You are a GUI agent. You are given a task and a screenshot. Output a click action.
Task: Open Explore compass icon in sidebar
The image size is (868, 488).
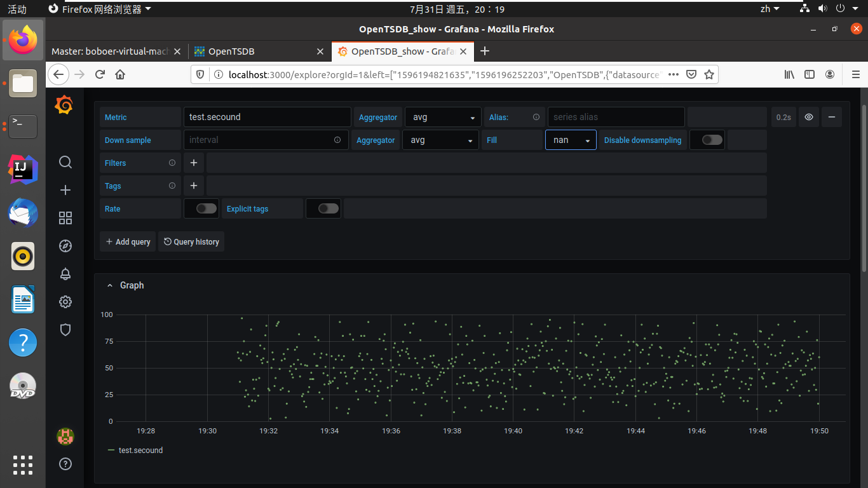tap(65, 246)
